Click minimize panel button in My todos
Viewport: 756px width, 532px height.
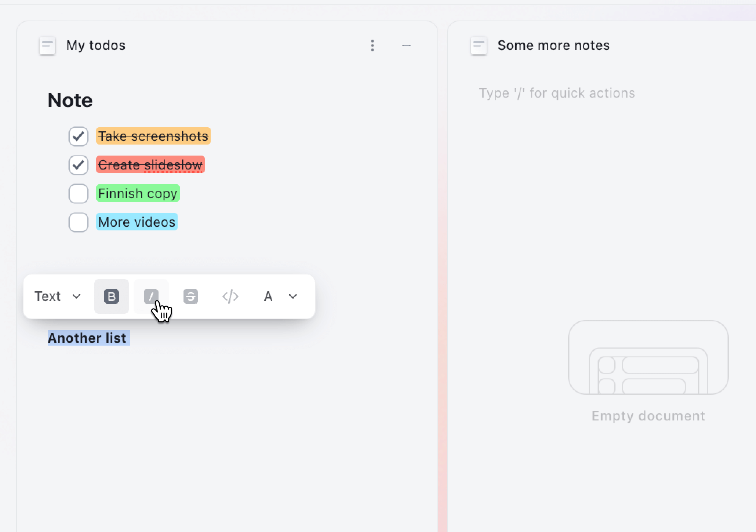coord(407,45)
